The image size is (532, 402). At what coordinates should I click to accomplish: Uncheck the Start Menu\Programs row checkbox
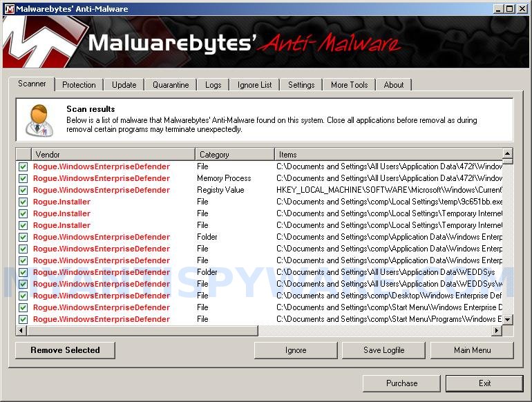(x=23, y=319)
